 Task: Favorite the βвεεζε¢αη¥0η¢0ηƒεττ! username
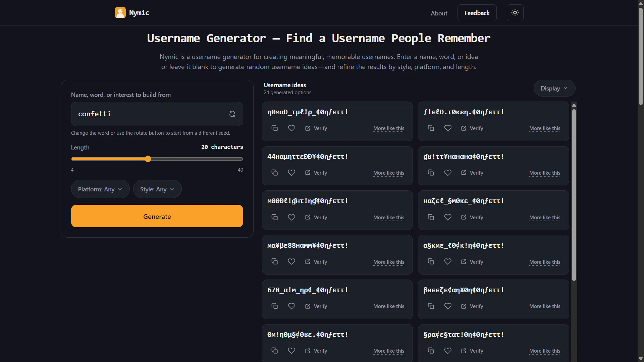point(448,306)
